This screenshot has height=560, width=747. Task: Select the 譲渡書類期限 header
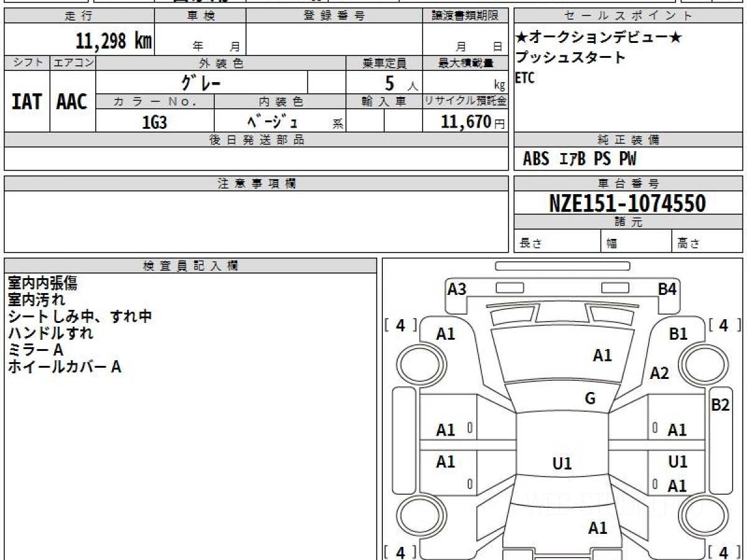[465, 16]
